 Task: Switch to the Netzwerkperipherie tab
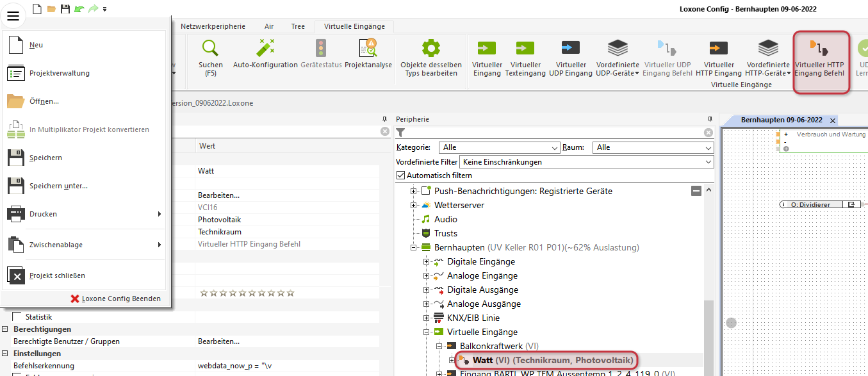pos(213,26)
